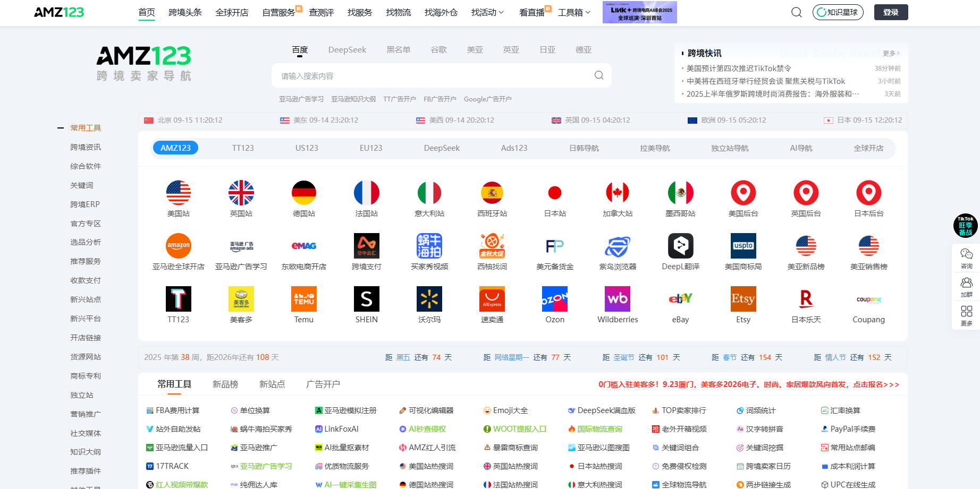Select the TT123 navigation tab
Screen dimensions: 980x489
click(243, 148)
